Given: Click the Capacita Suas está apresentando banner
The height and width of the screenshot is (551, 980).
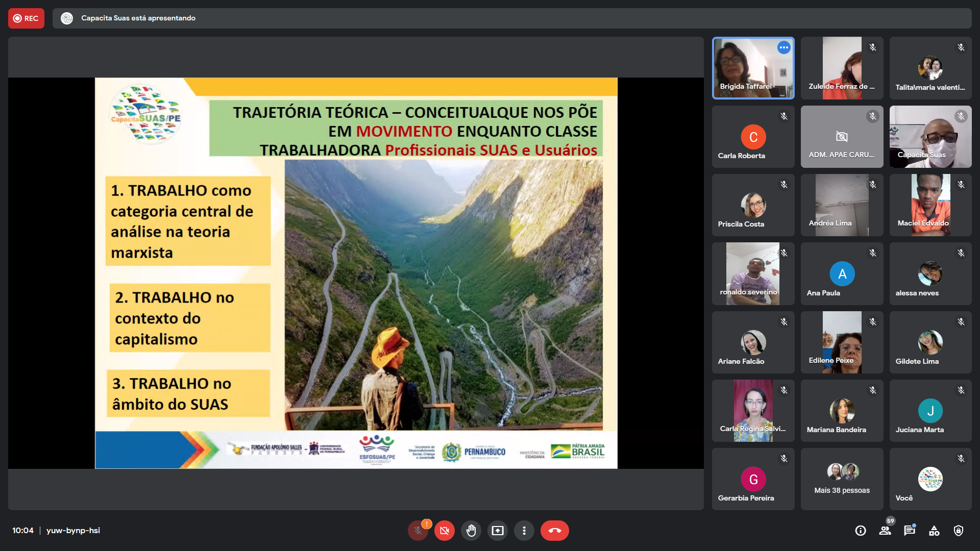Looking at the screenshot, I should click(138, 18).
